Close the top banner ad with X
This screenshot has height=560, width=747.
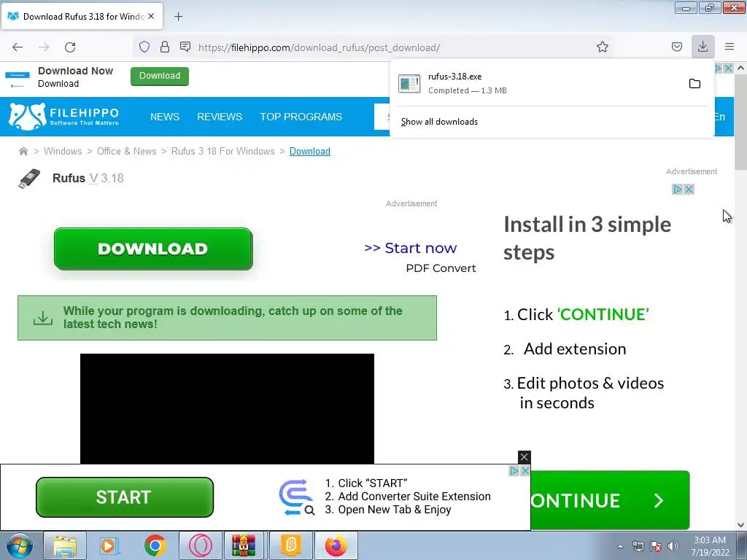point(729,68)
